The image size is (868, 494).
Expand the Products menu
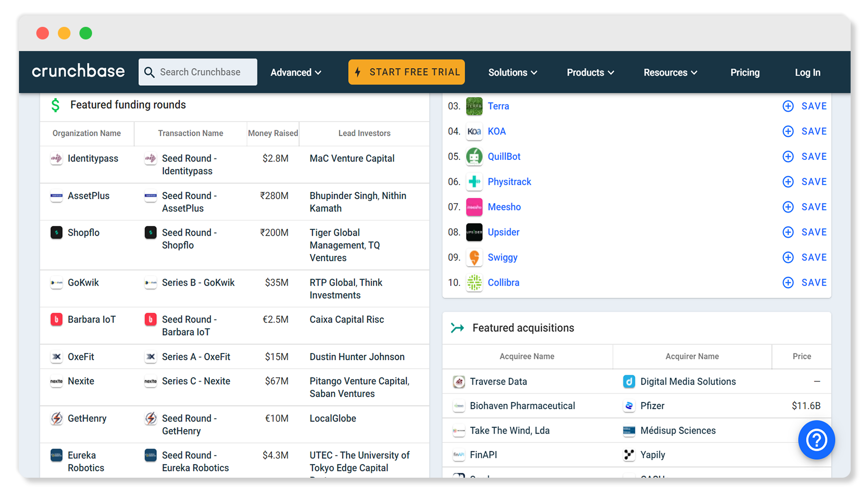(x=590, y=73)
